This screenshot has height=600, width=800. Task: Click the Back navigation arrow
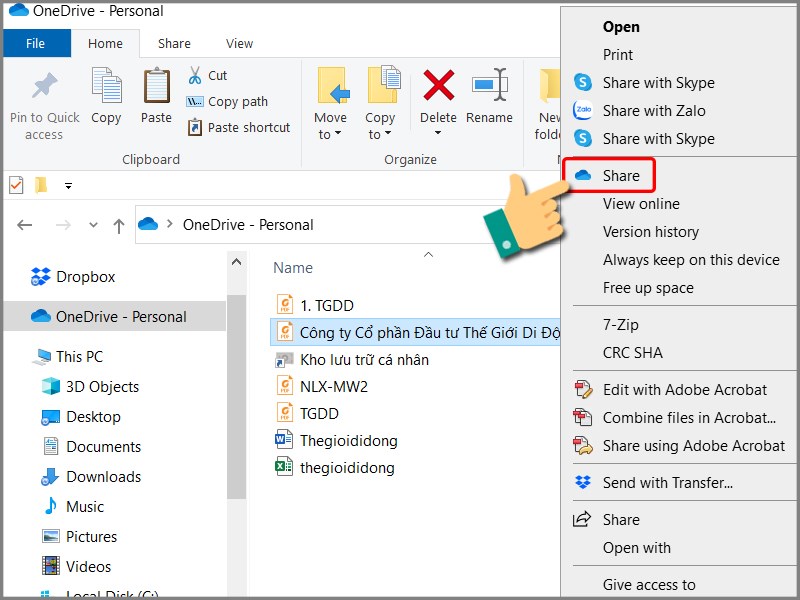[x=24, y=224]
